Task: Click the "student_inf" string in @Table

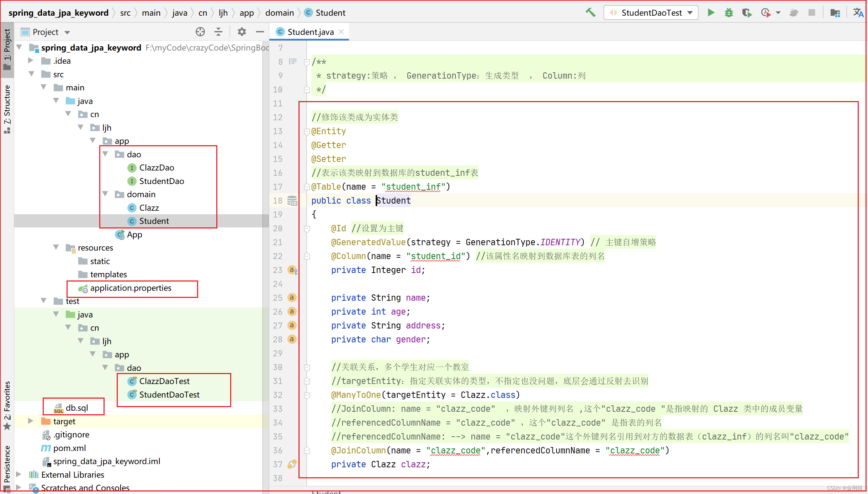Action: coord(413,187)
